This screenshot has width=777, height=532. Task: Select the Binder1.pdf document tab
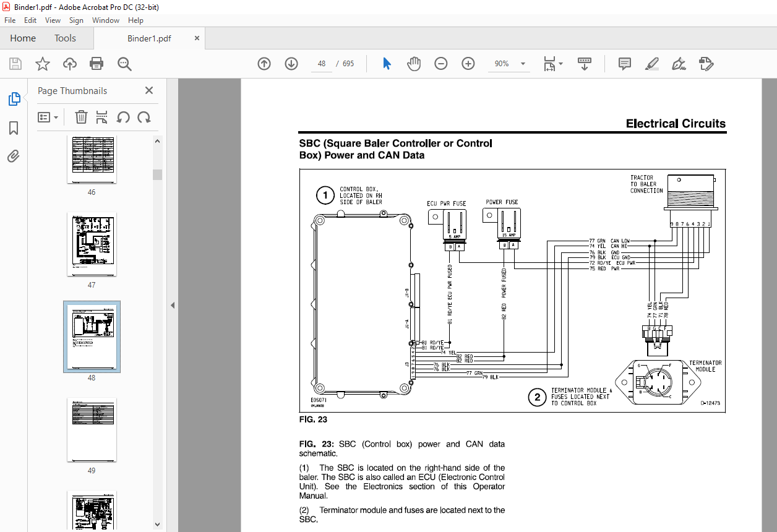click(149, 38)
